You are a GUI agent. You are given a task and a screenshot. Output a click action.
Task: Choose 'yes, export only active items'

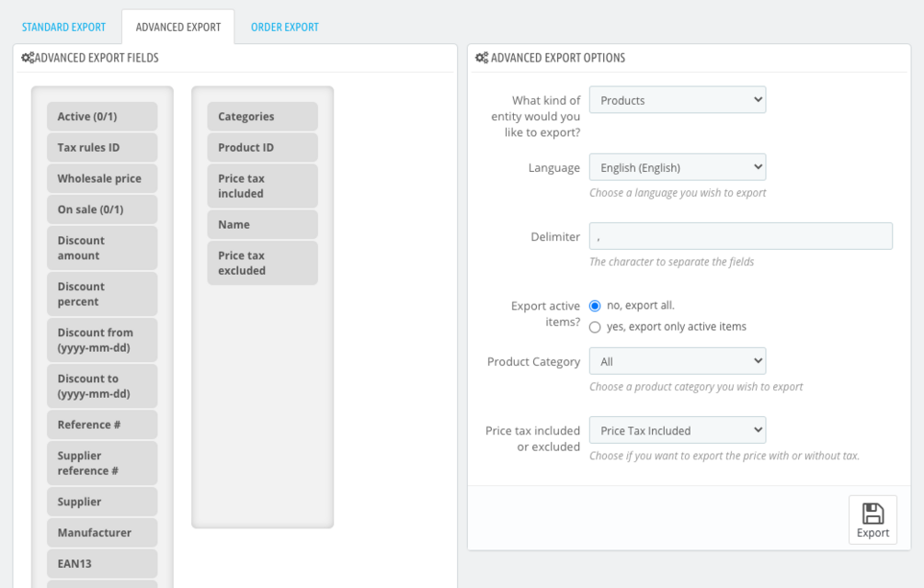tap(595, 327)
